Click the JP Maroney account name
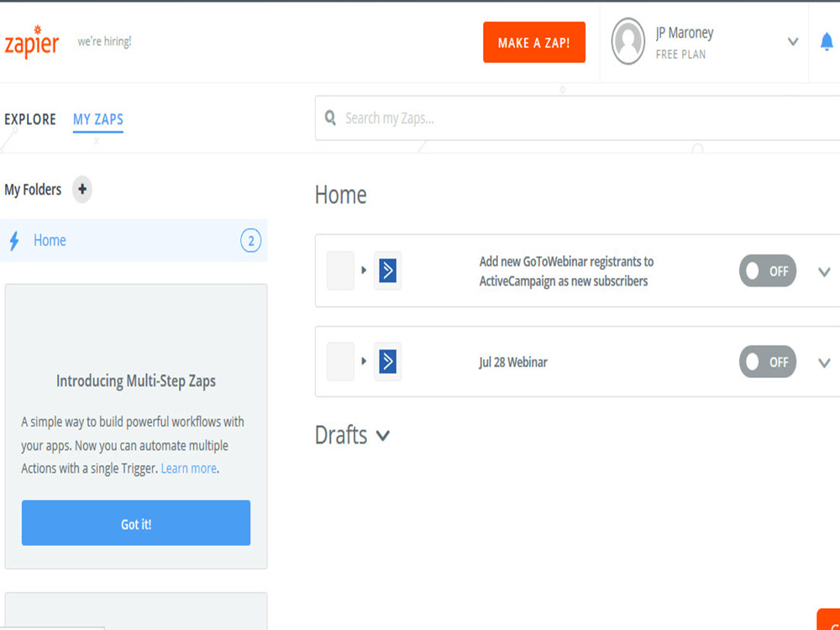This screenshot has height=630, width=840. pyautogui.click(x=684, y=33)
